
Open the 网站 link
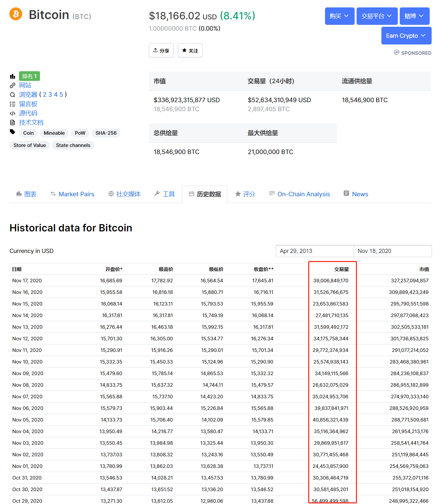click(25, 85)
